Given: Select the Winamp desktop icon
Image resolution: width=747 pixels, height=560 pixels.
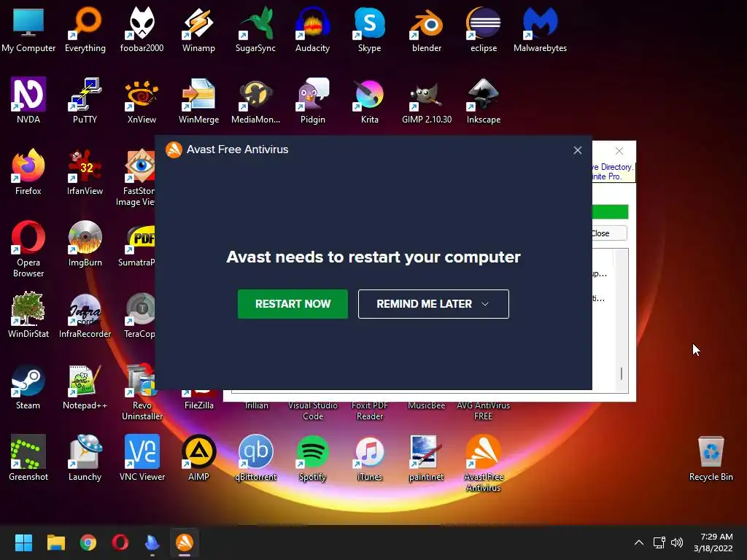Looking at the screenshot, I should (x=198, y=29).
